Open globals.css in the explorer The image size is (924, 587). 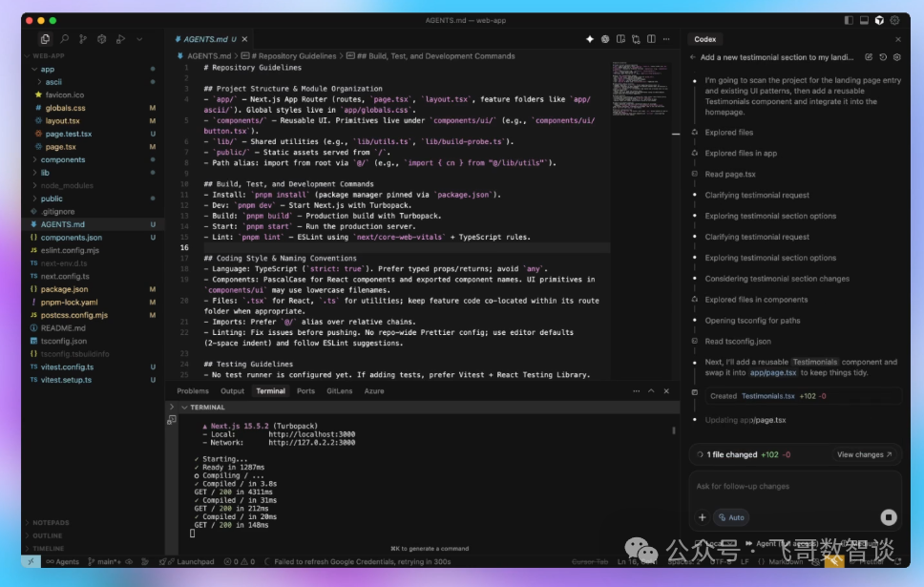(x=66, y=108)
